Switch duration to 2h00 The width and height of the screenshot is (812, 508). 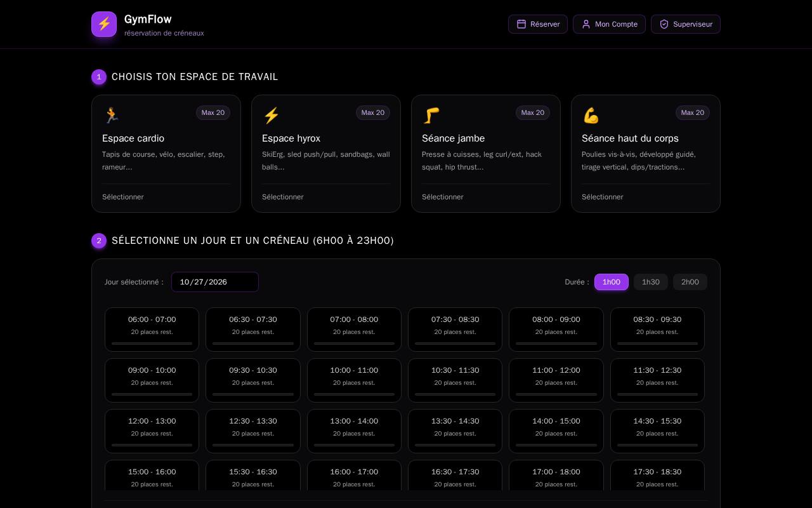pos(690,282)
